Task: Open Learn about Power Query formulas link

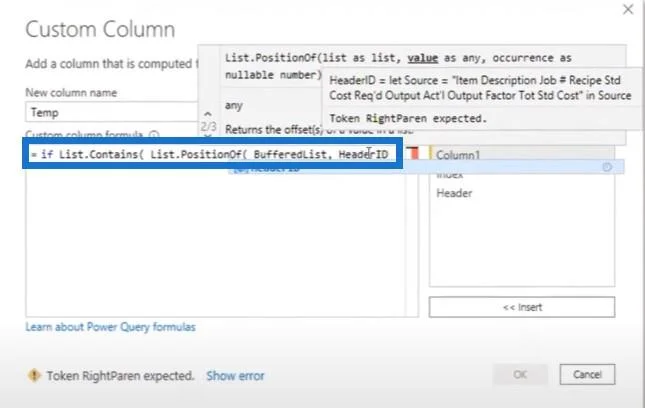Action: point(110,327)
